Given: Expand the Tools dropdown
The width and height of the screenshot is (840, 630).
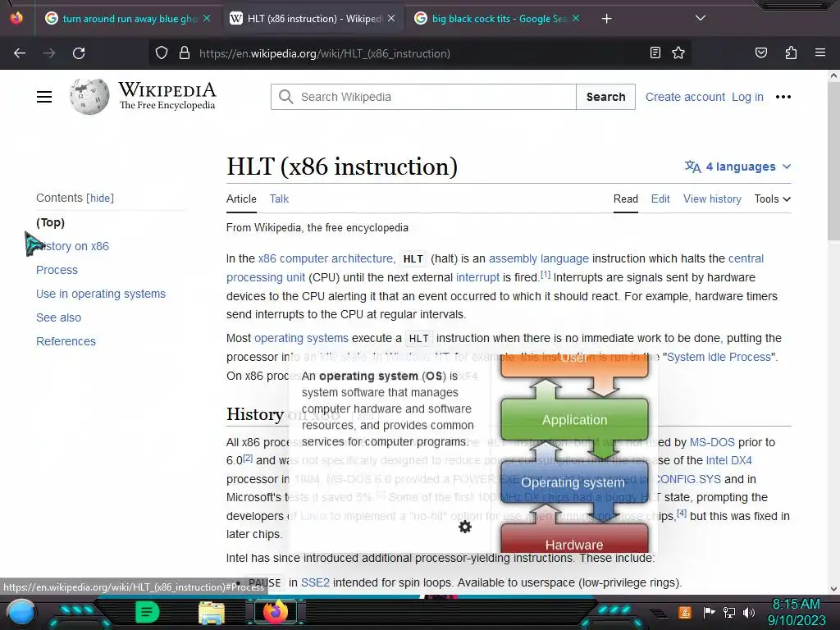Looking at the screenshot, I should click(773, 199).
